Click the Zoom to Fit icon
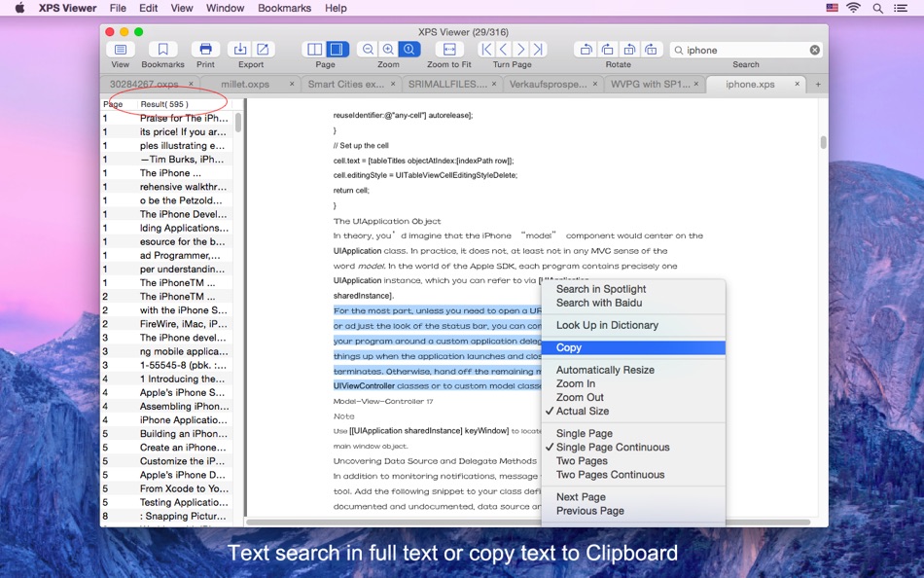 (x=449, y=50)
